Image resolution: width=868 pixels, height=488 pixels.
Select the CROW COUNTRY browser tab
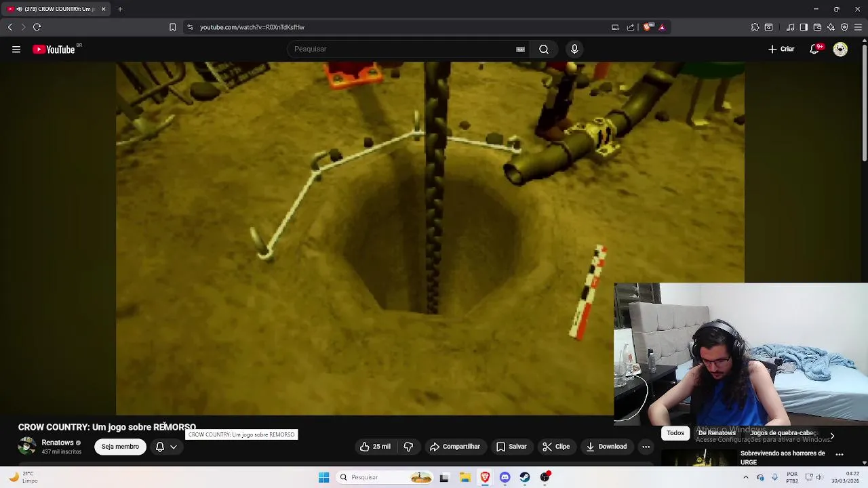pyautogui.click(x=54, y=9)
